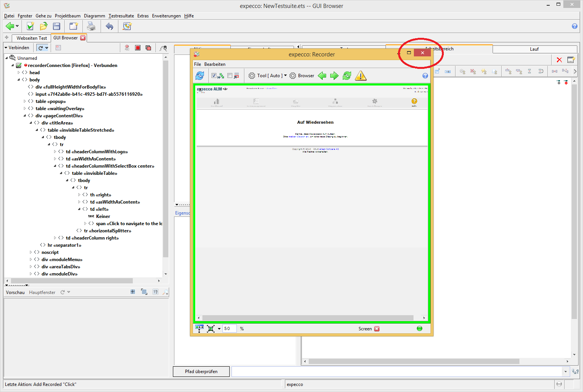The height and width of the screenshot is (392, 583).
Task: Click the open folder icon in main toolbar
Action: [44, 26]
